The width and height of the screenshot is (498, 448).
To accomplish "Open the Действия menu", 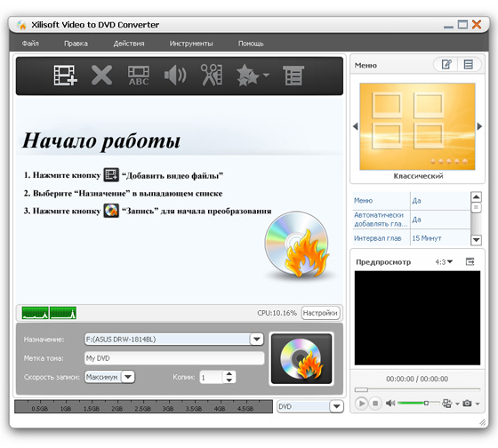I will coord(129,44).
